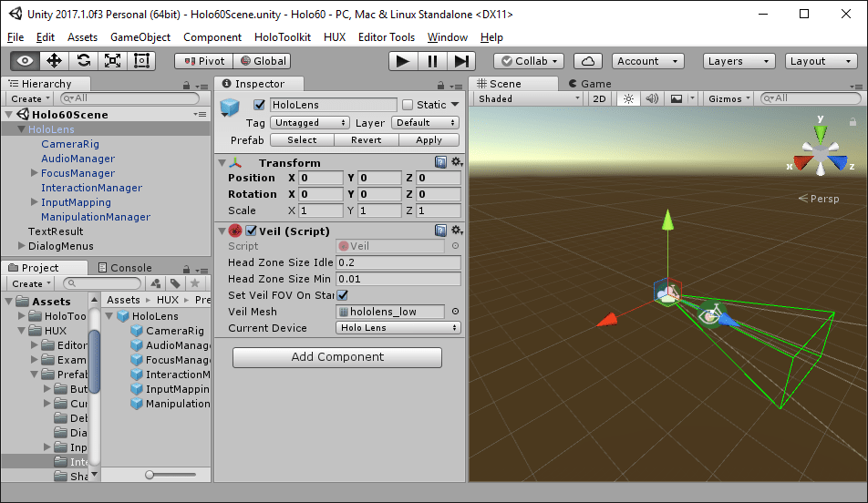This screenshot has width=868, height=503.
Task: Disable the Veil script checkbox
Action: point(251,231)
